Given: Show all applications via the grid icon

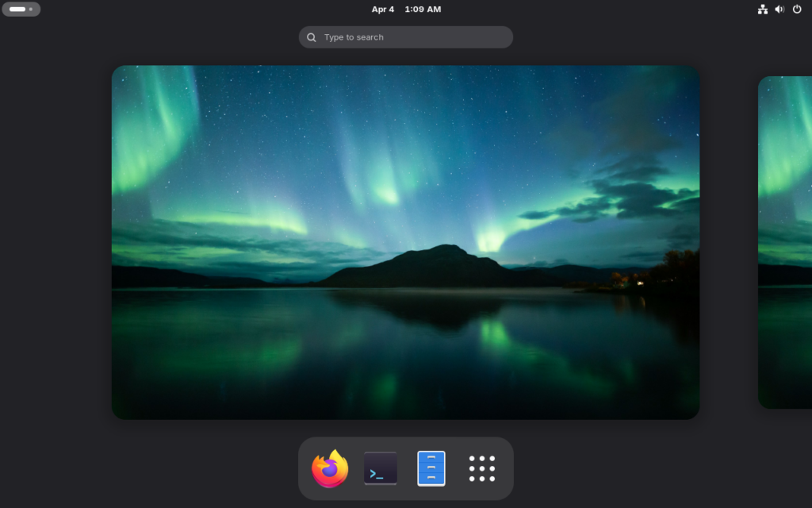Looking at the screenshot, I should (482, 468).
